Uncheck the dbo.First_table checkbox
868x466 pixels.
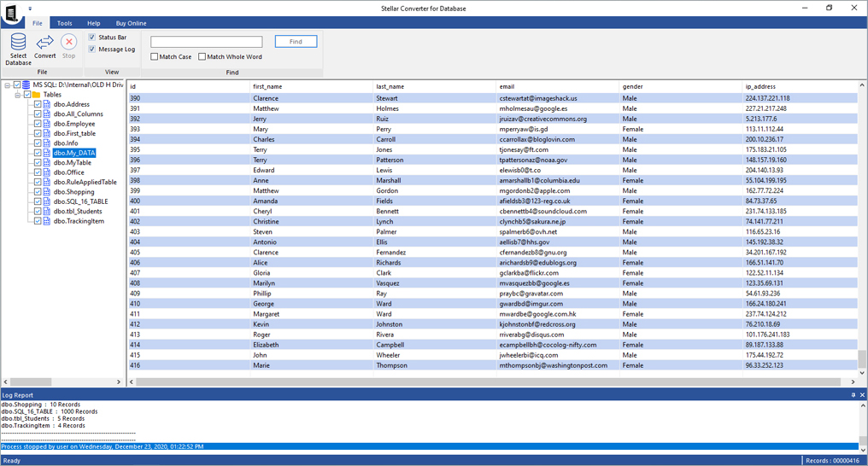38,133
